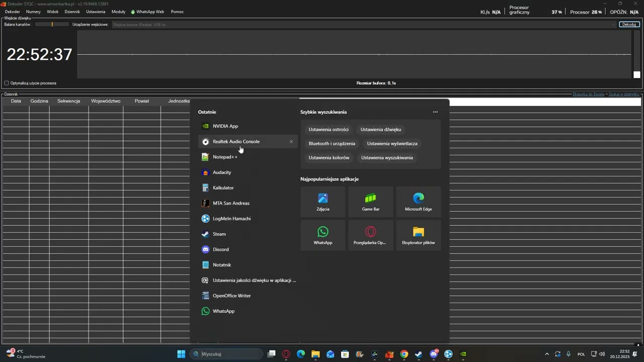Open the Ustawienia menu
The image size is (644, 362).
pos(96,12)
